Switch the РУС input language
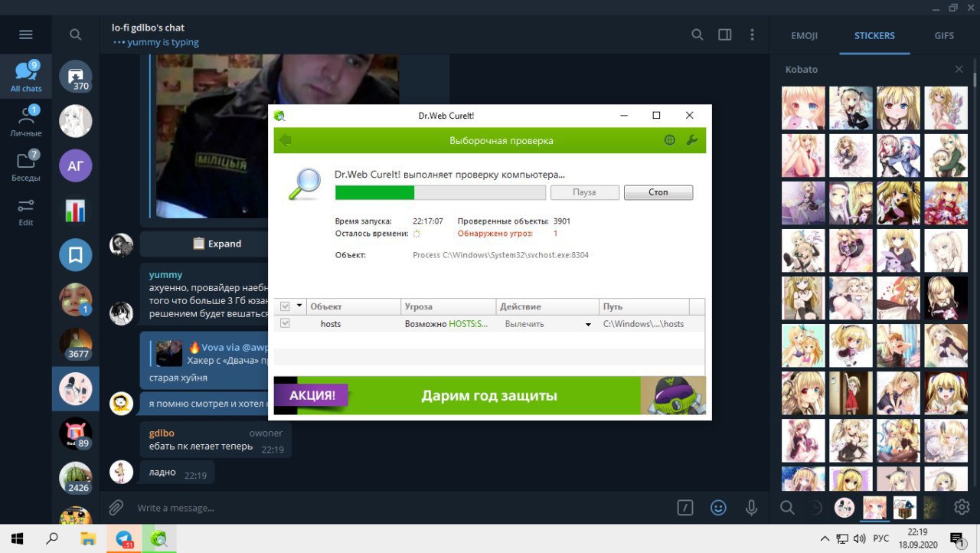The image size is (980, 553). point(881,538)
